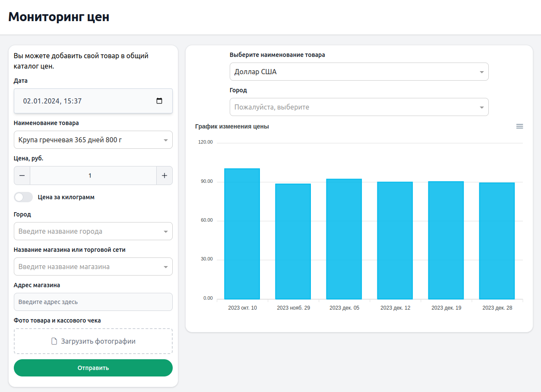Open the calendar picker icon in date field
Image resolution: width=541 pixels, height=392 pixels.
tap(159, 101)
